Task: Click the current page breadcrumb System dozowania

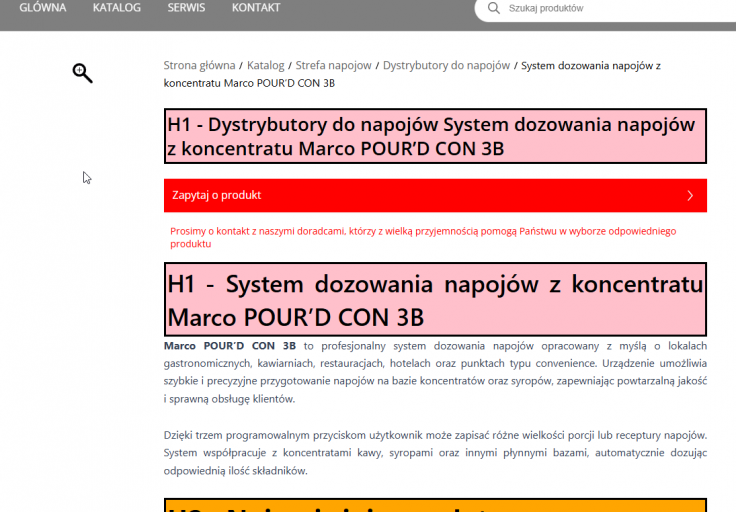Action: 412,74
